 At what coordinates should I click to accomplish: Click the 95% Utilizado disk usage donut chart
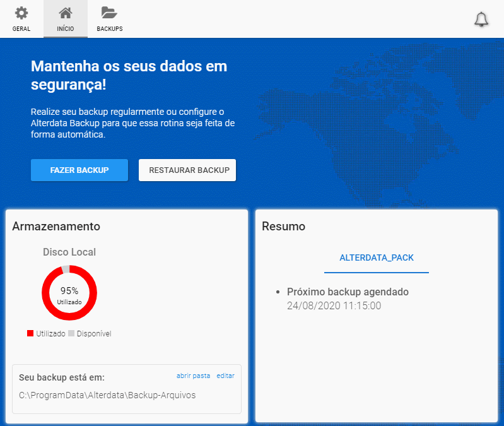[69, 293]
